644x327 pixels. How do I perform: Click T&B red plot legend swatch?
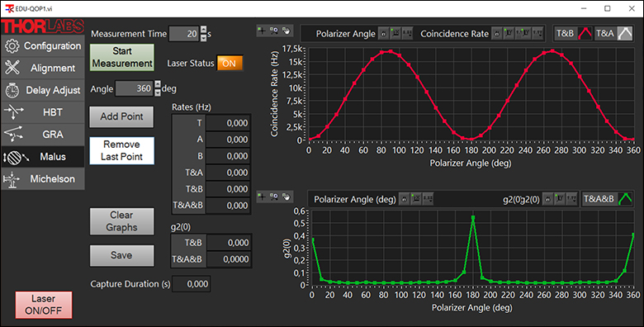click(585, 33)
